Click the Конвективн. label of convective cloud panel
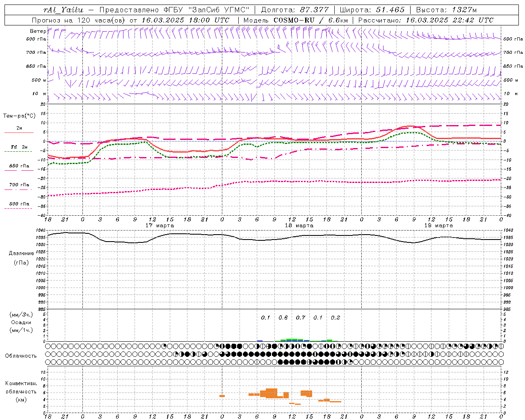Viewport: 525px width, 420px height. (21, 383)
